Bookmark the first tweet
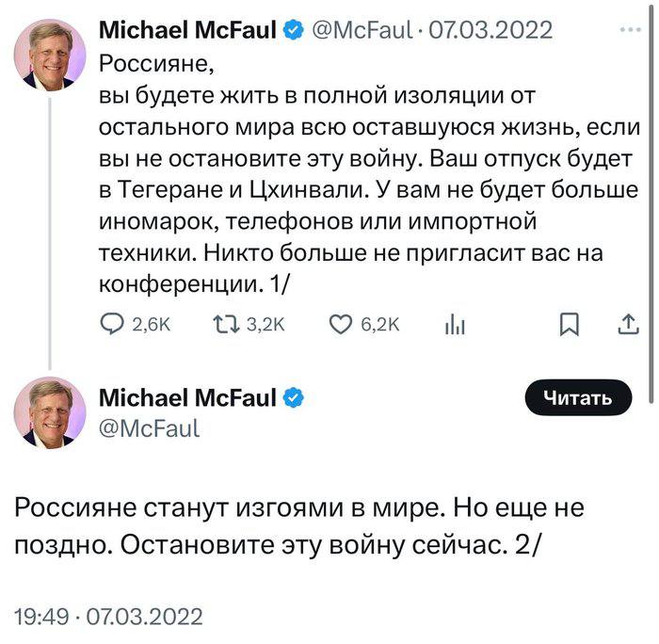The width and height of the screenshot is (659, 644). [x=569, y=325]
